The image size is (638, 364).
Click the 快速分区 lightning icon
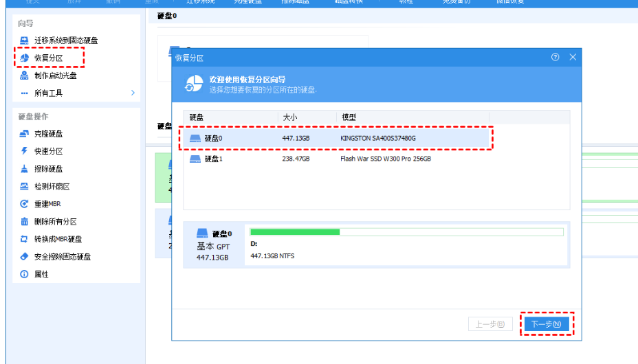point(25,151)
